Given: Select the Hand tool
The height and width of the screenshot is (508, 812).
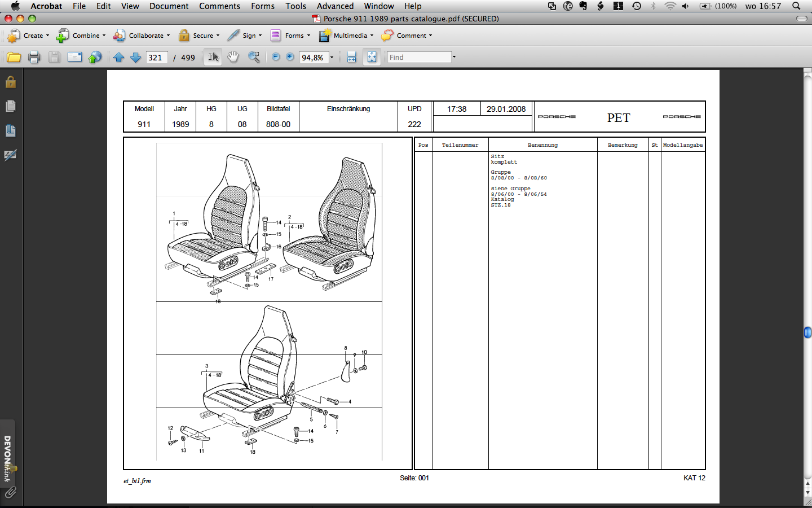Looking at the screenshot, I should click(233, 57).
